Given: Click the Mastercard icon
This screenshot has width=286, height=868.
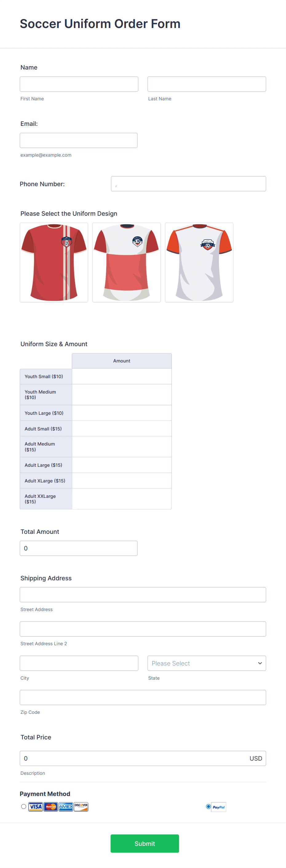Looking at the screenshot, I should coord(50,807).
